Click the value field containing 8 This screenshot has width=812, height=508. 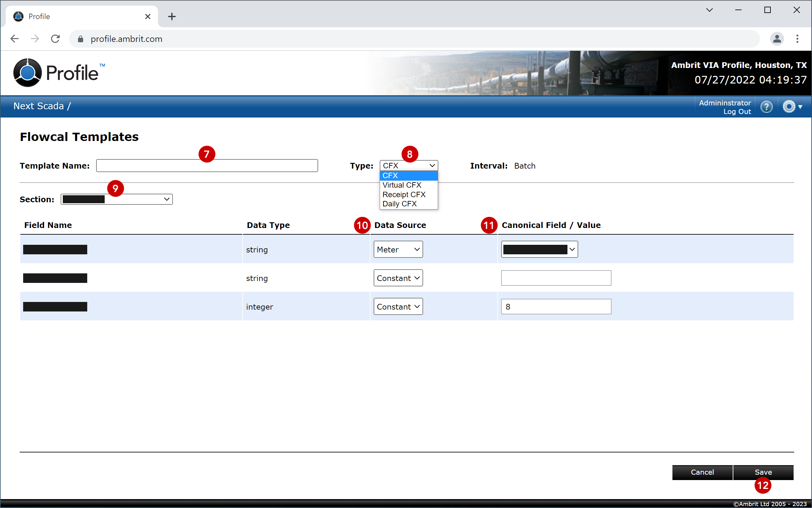pos(556,306)
